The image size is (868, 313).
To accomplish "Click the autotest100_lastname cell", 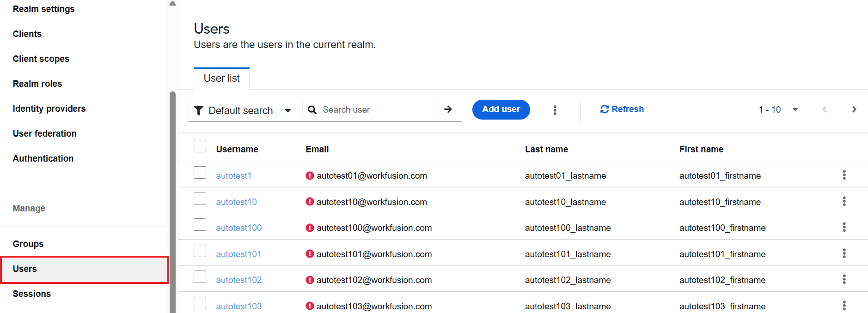I will click(x=568, y=228).
